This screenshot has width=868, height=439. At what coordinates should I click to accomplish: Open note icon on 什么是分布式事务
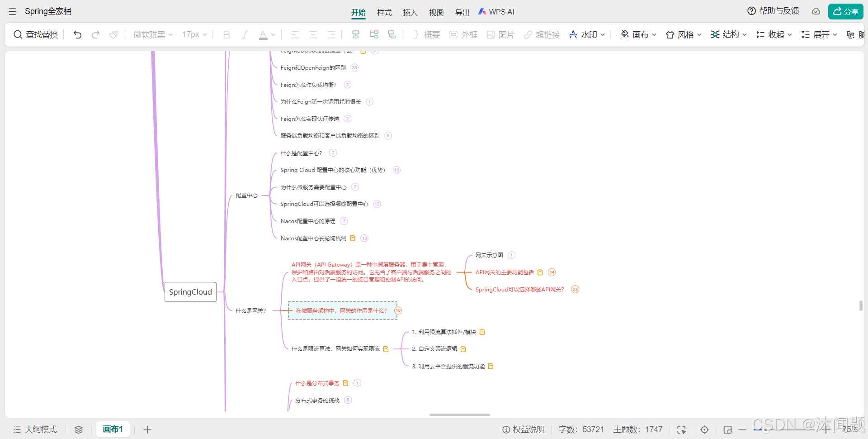pos(345,383)
